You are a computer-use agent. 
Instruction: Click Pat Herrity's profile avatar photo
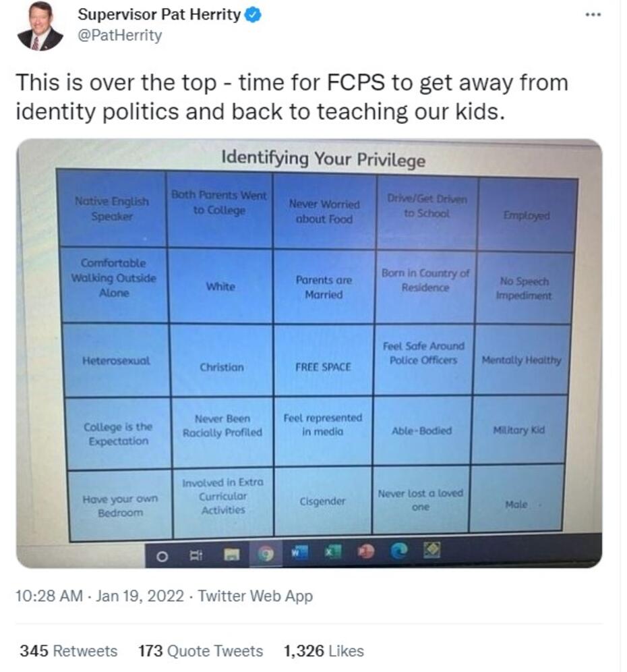pos(40,27)
